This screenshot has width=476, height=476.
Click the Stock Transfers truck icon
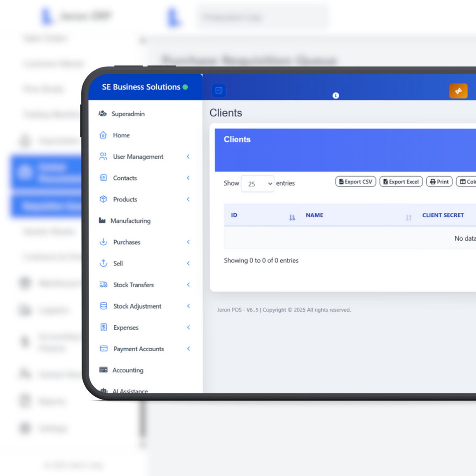104,285
